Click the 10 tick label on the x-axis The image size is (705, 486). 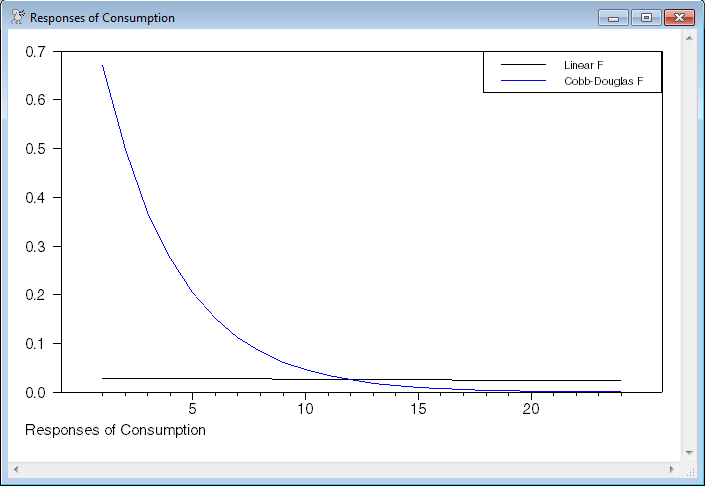pos(305,408)
